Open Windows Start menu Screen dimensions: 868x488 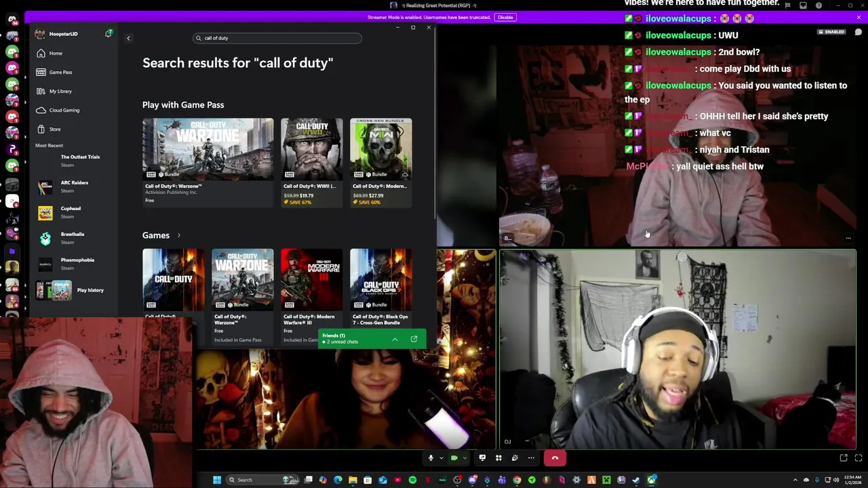[x=217, y=480]
